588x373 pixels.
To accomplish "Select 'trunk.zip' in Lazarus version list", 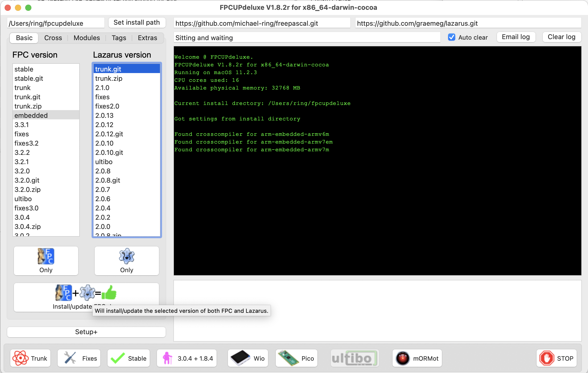I will click(x=127, y=78).
